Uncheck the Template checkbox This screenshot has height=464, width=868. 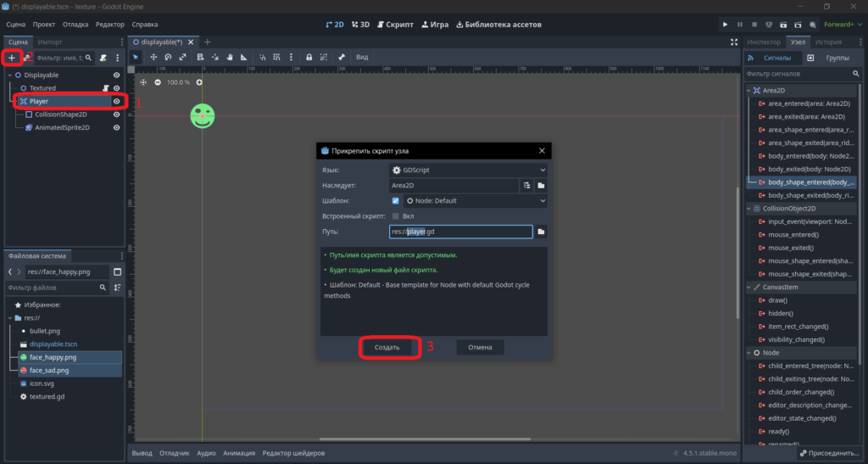coord(395,201)
